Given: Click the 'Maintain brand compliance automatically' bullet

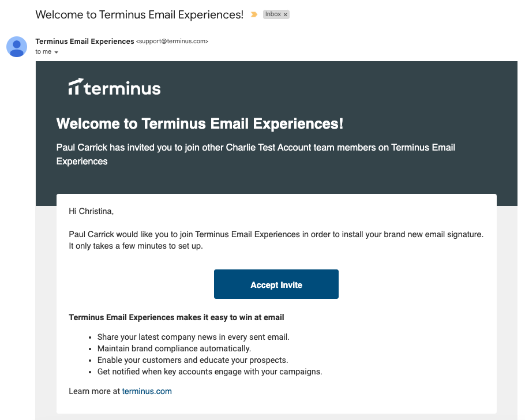Looking at the screenshot, I should click(174, 348).
